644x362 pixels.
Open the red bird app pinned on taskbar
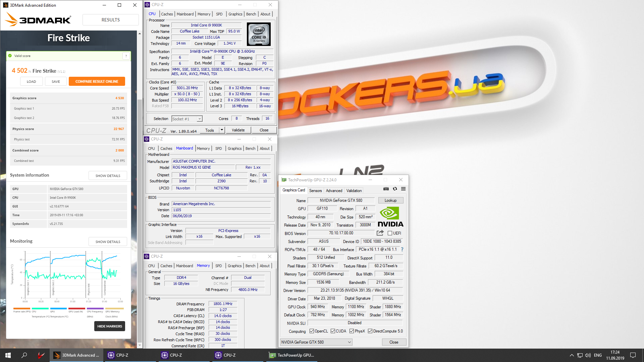point(41,355)
